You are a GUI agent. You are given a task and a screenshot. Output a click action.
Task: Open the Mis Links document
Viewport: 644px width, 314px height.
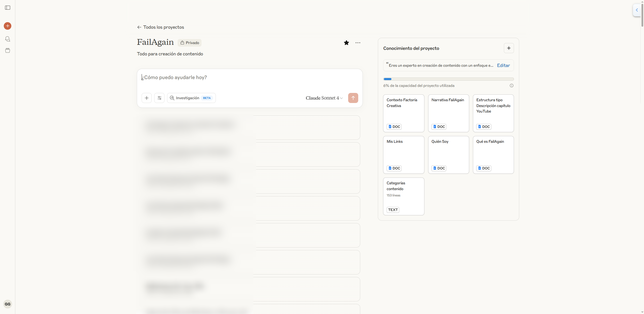404,155
